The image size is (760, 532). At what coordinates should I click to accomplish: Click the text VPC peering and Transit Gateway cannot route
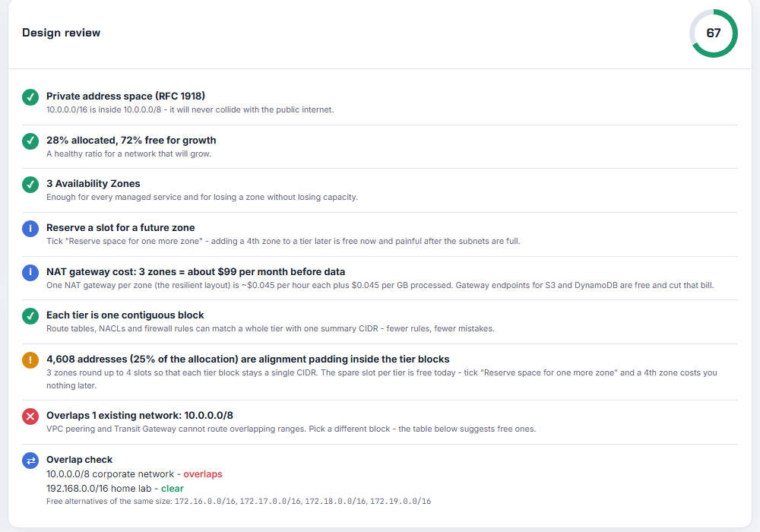[x=291, y=429]
